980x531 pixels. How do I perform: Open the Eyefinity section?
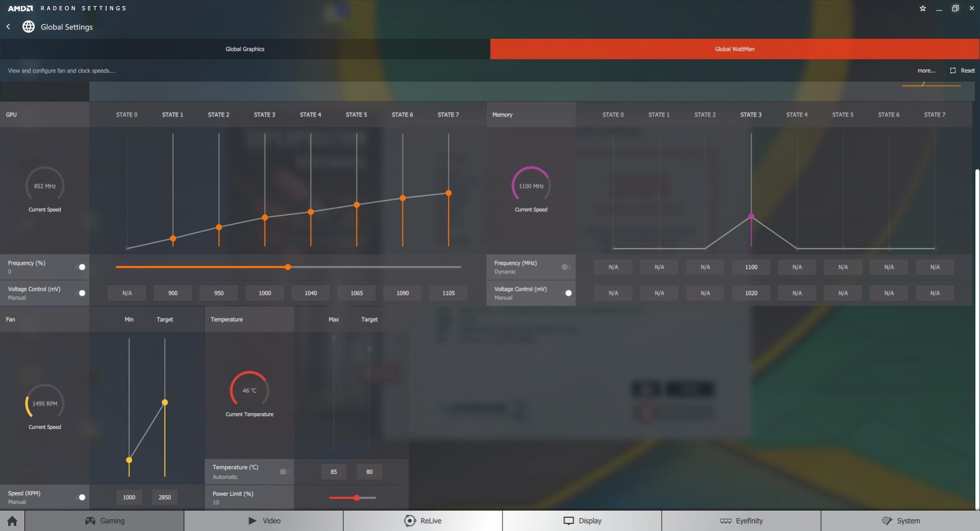[741, 521]
